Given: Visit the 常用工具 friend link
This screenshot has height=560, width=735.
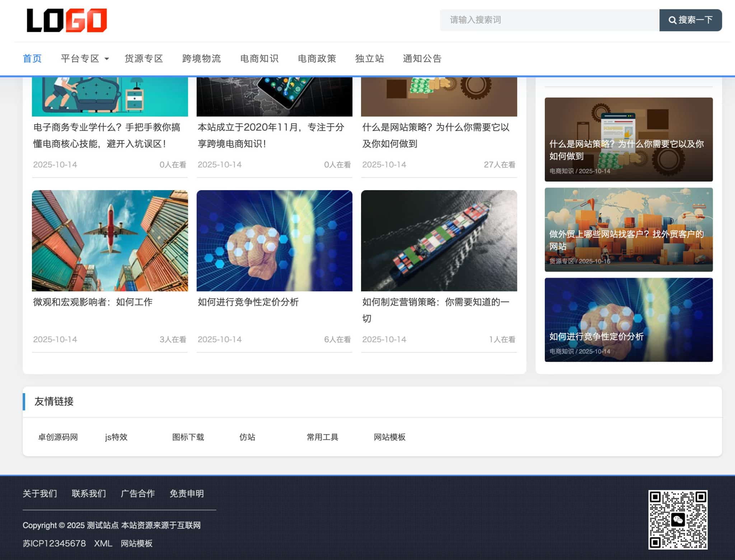Looking at the screenshot, I should coord(322,437).
